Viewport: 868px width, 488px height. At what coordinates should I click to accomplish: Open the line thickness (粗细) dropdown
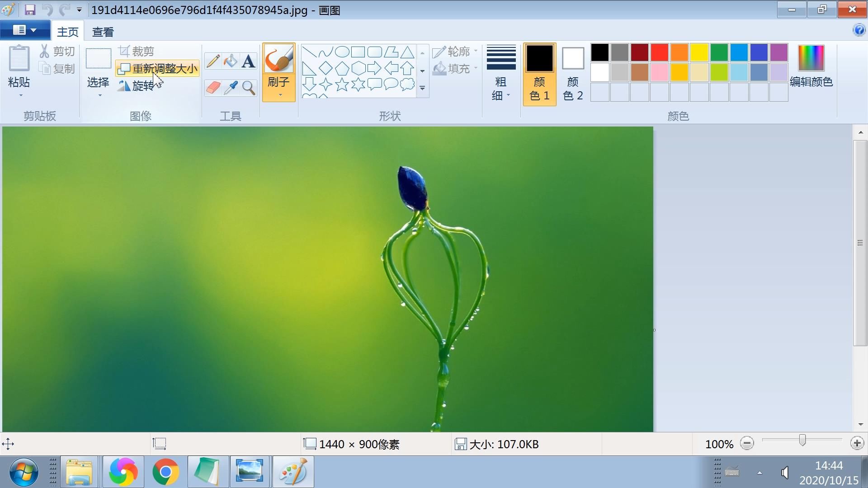(501, 89)
